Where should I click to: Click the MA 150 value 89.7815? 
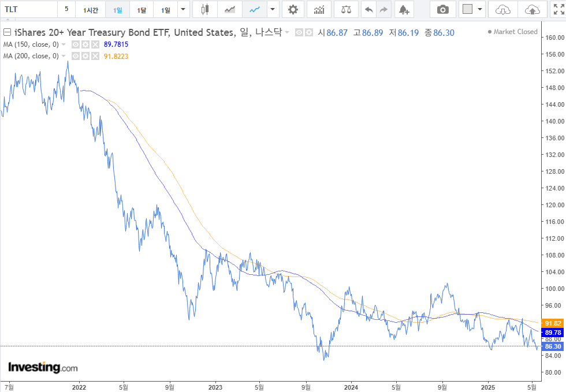click(116, 44)
